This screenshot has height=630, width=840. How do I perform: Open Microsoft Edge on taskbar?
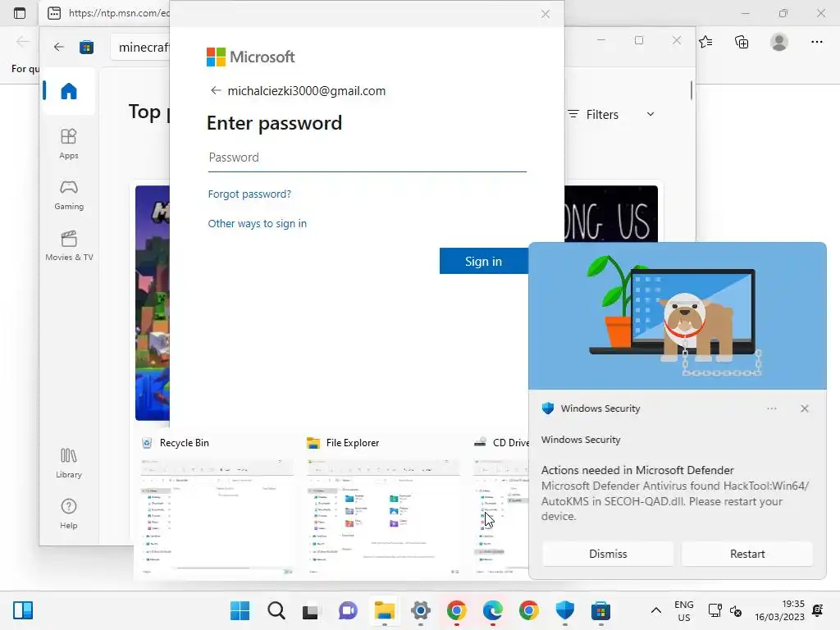[x=492, y=610]
